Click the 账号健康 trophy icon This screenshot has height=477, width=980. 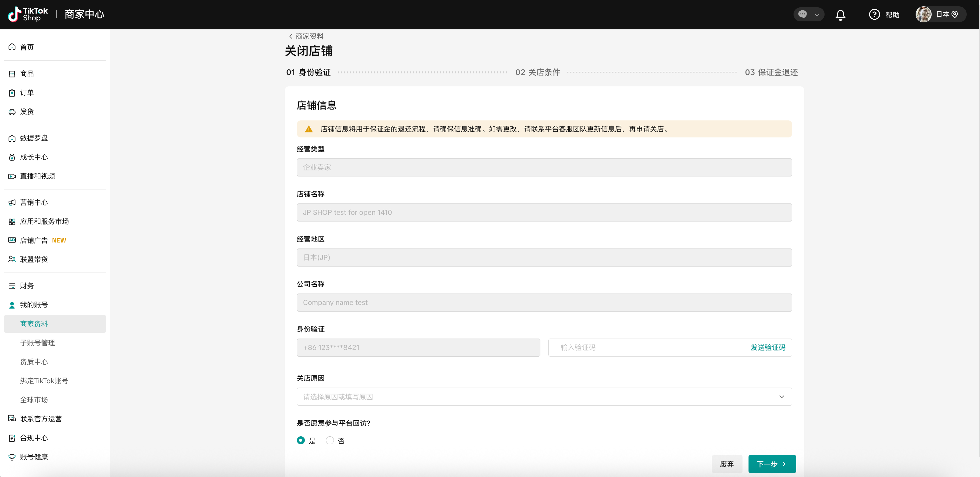coord(12,457)
